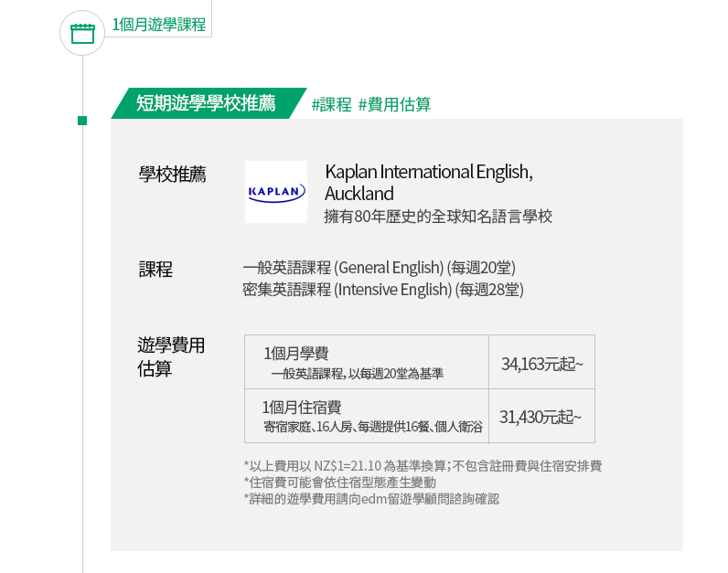This screenshot has width=728, height=573.
Task: Click the green square timeline marker
Action: coord(82,121)
